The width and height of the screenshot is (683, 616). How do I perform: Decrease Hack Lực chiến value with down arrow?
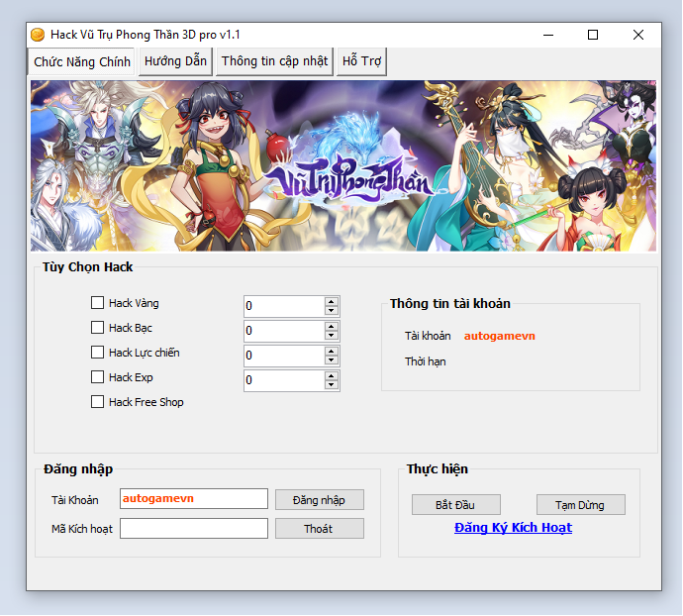pos(331,360)
